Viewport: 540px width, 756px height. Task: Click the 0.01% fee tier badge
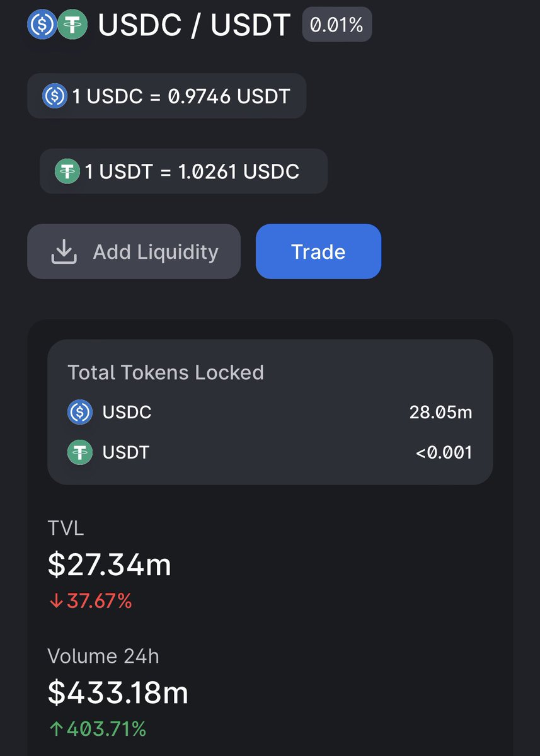click(337, 25)
